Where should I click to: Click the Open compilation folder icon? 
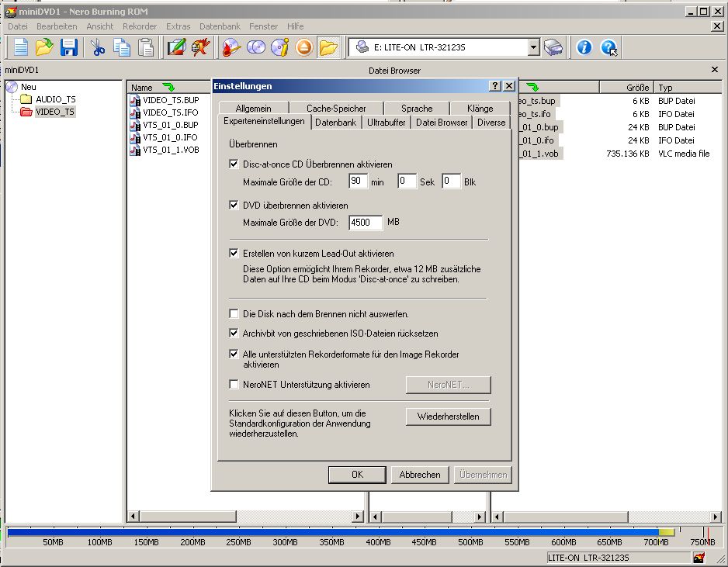(44, 47)
